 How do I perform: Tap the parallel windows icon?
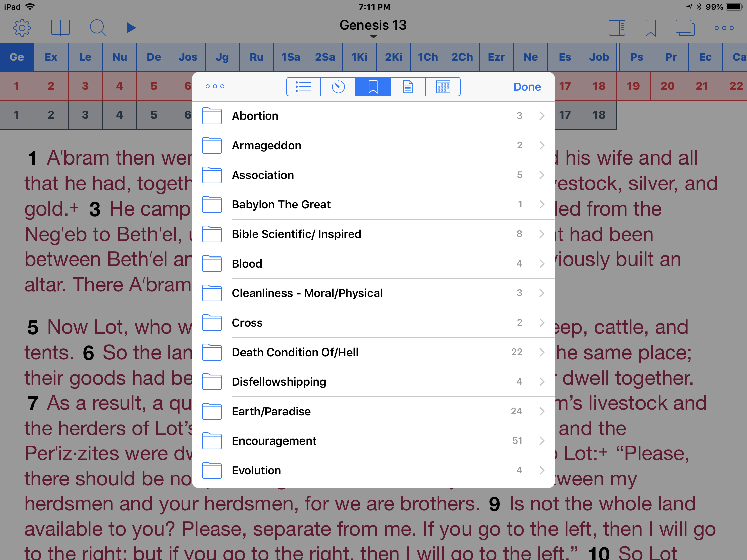[x=685, y=28]
